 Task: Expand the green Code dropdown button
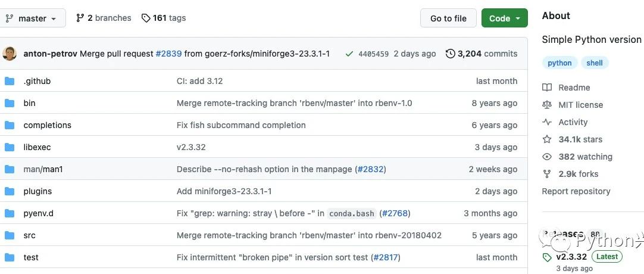(x=504, y=18)
